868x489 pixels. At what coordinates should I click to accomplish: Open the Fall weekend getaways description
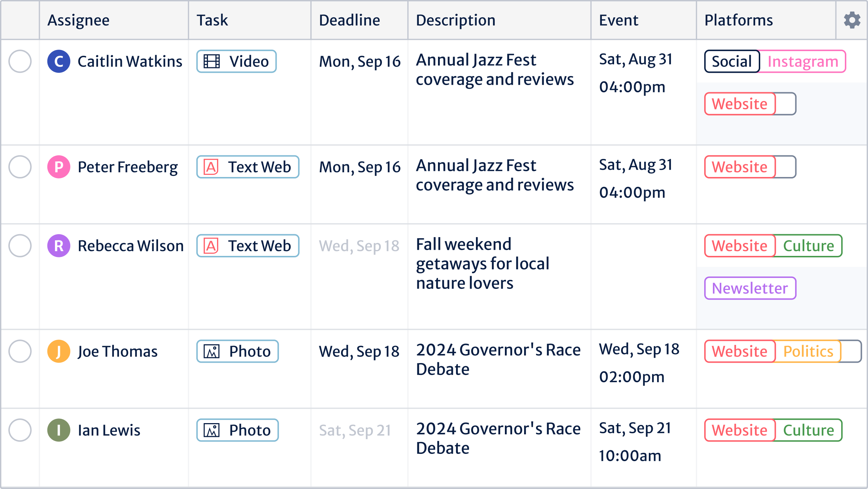pyautogui.click(x=482, y=264)
